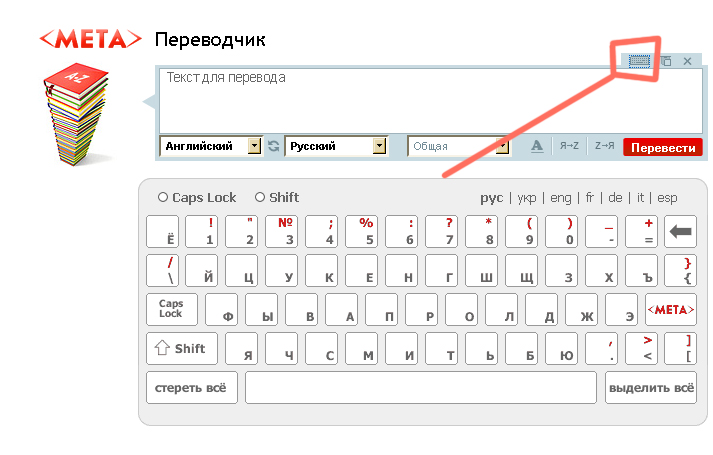Click the стереть всё button

tap(192, 388)
